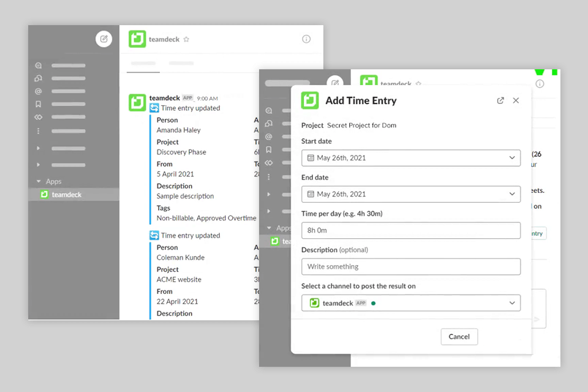Click Add Time Entry dialog title
The height and width of the screenshot is (392, 588).
[x=361, y=100]
